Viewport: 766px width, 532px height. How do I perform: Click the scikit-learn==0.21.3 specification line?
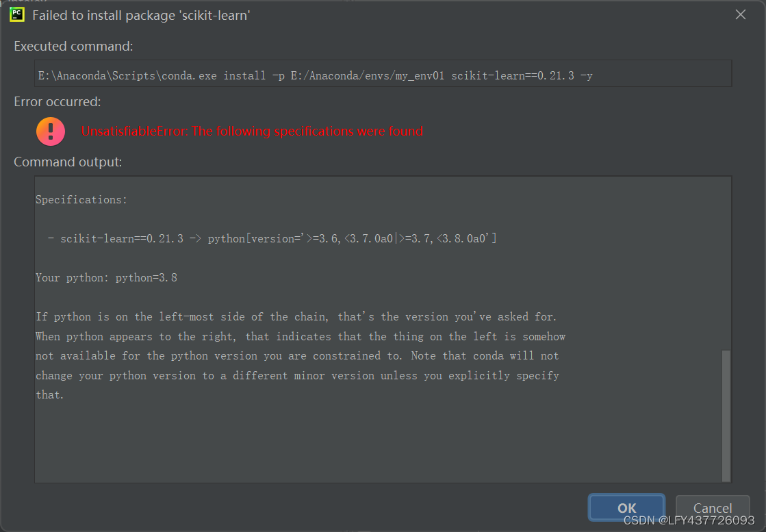click(x=272, y=238)
